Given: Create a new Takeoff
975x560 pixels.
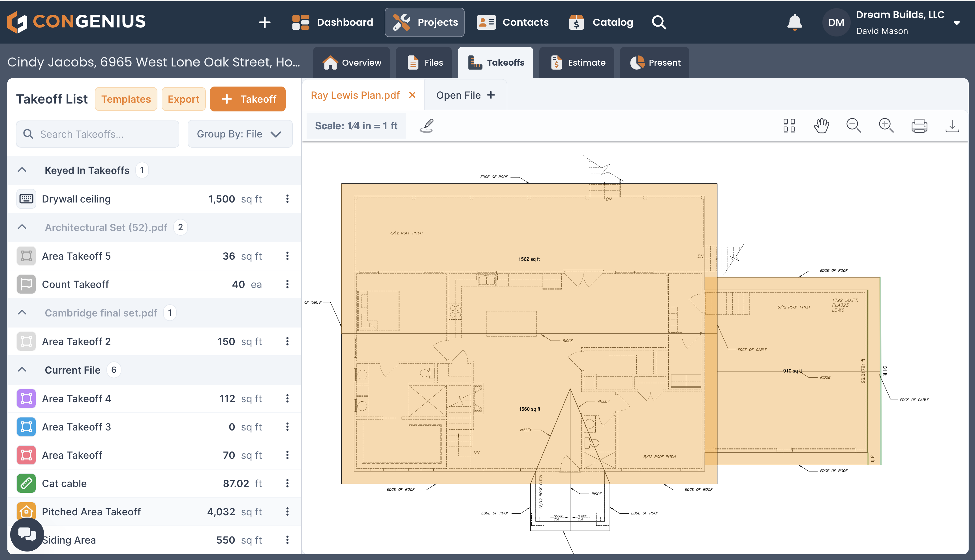Looking at the screenshot, I should 247,99.
